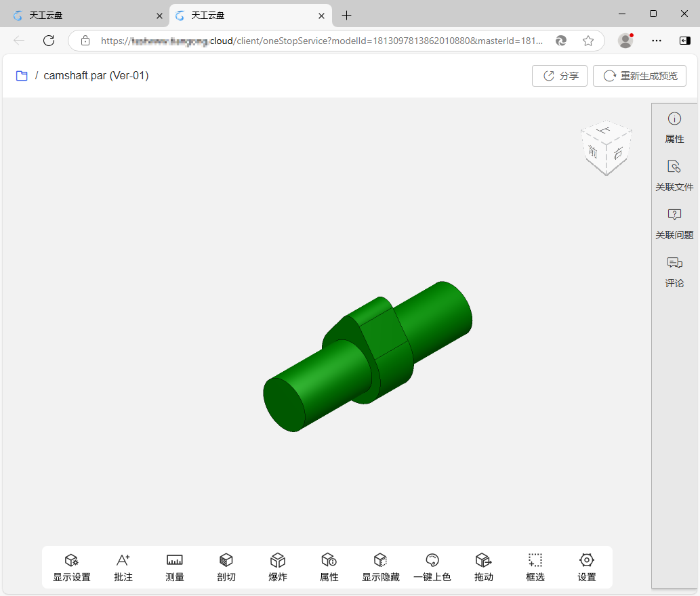Select the 批注 annotation tool

(123, 568)
